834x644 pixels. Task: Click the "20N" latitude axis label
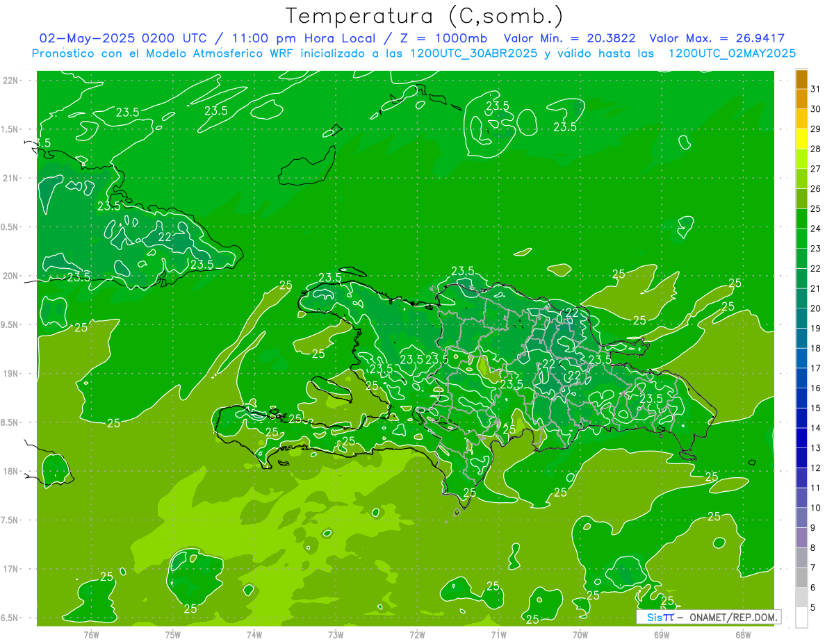[x=12, y=276]
